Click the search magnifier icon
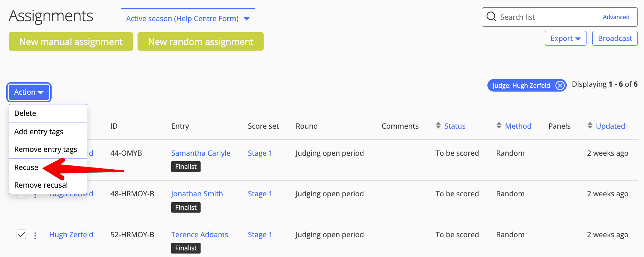 coord(491,17)
